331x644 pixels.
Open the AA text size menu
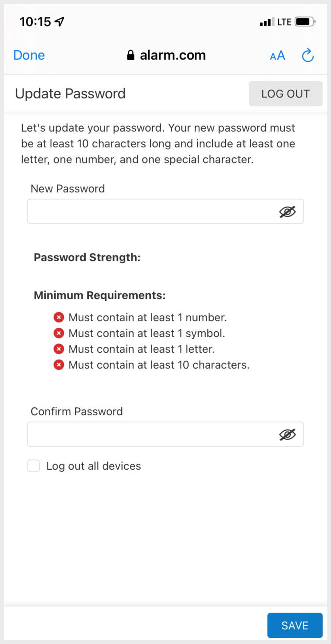pyautogui.click(x=278, y=56)
